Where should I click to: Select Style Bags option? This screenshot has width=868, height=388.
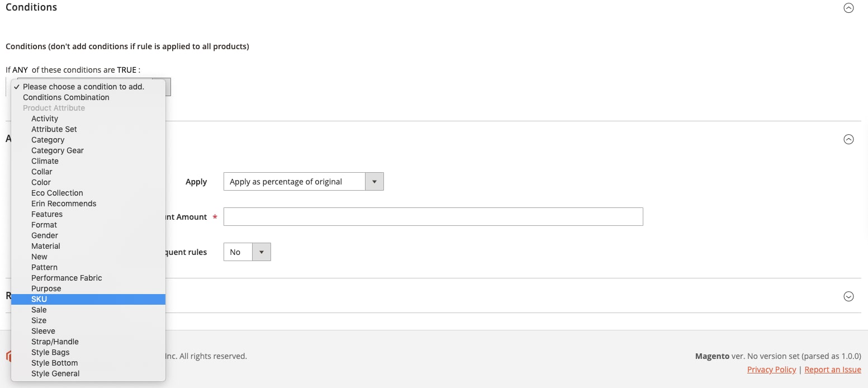(x=88, y=352)
